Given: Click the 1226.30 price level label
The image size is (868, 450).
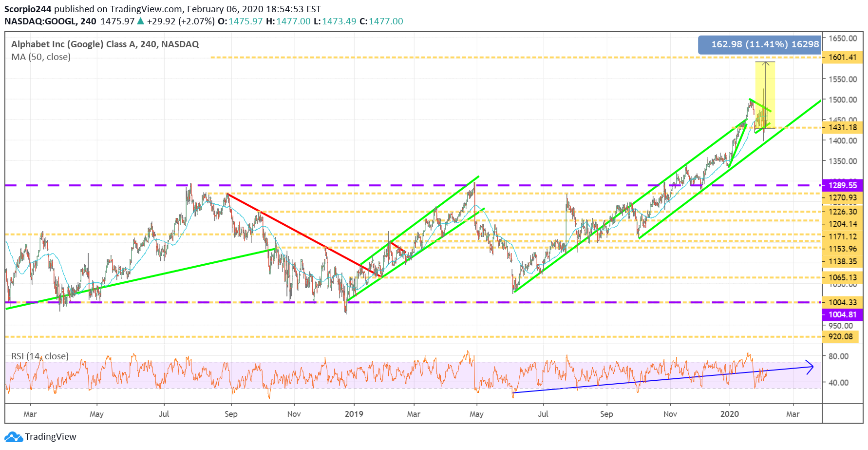Looking at the screenshot, I should [x=842, y=212].
